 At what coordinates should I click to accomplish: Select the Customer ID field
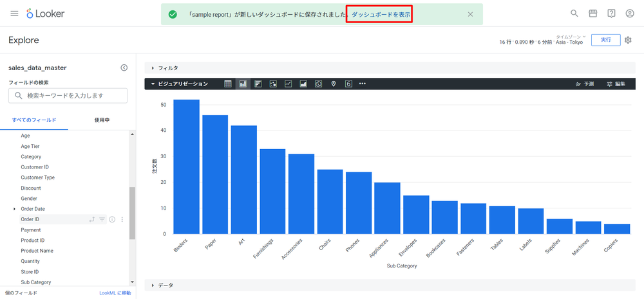[x=35, y=167]
